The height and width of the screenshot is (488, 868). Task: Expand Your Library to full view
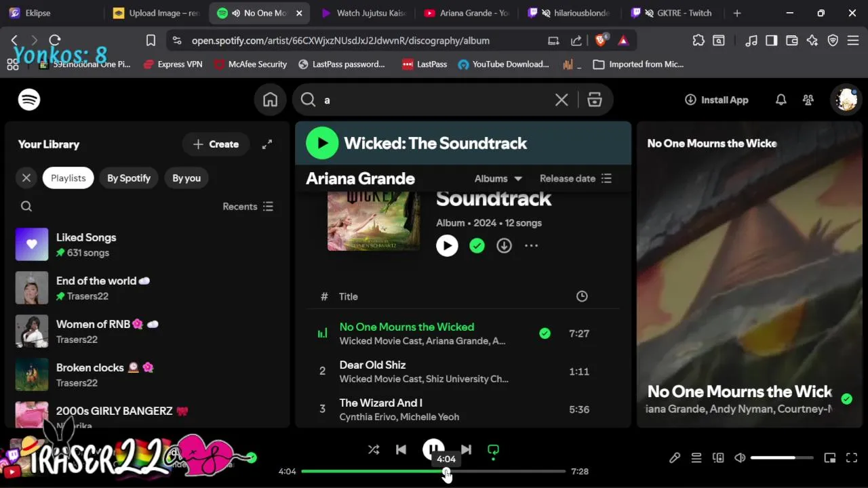[x=267, y=144]
